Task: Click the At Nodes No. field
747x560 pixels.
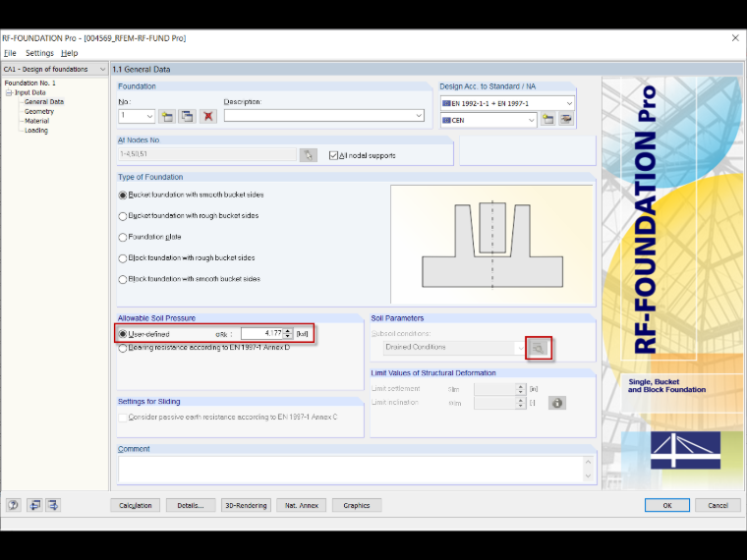Action: pos(207,154)
